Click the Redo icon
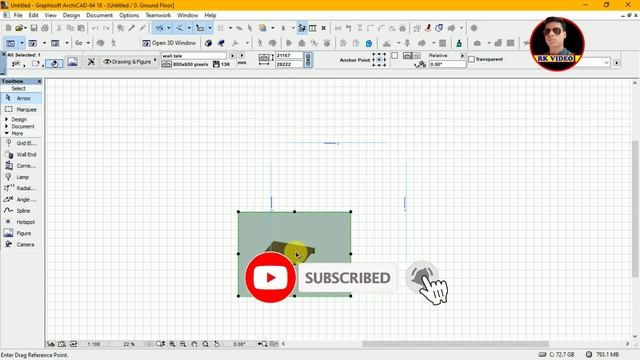Image resolution: width=640 pixels, height=360 pixels. 106,28
